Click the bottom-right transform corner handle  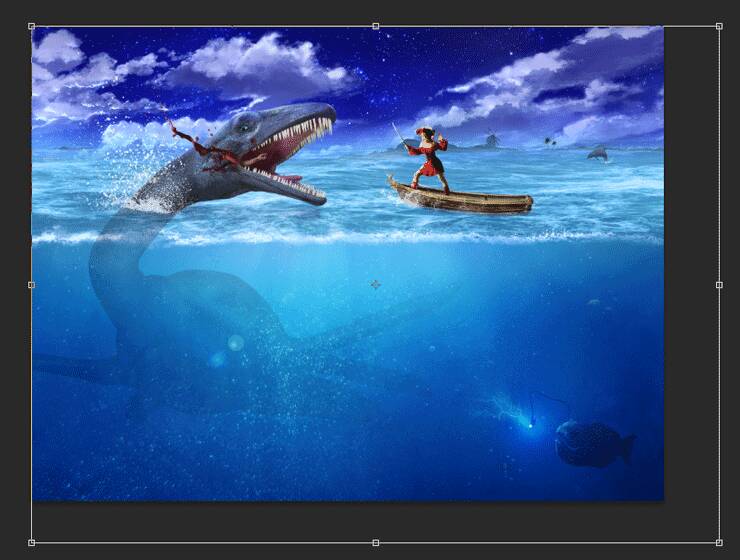coord(719,542)
